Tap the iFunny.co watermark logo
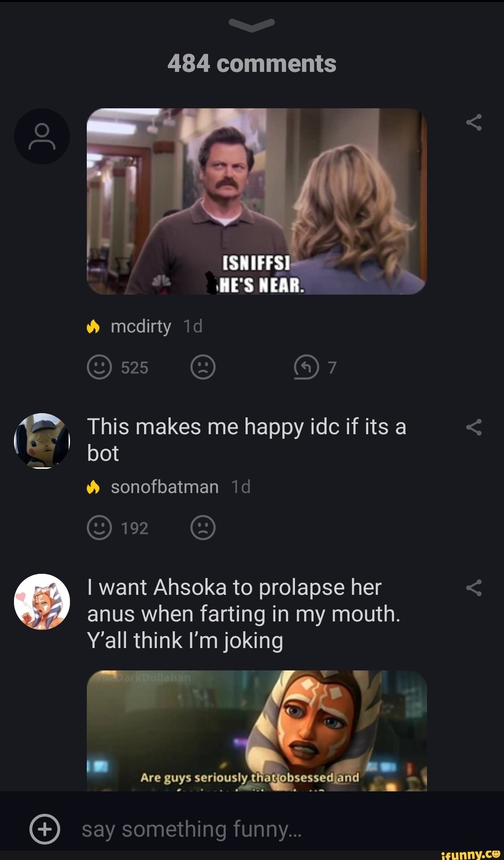504x860 pixels. click(470, 853)
